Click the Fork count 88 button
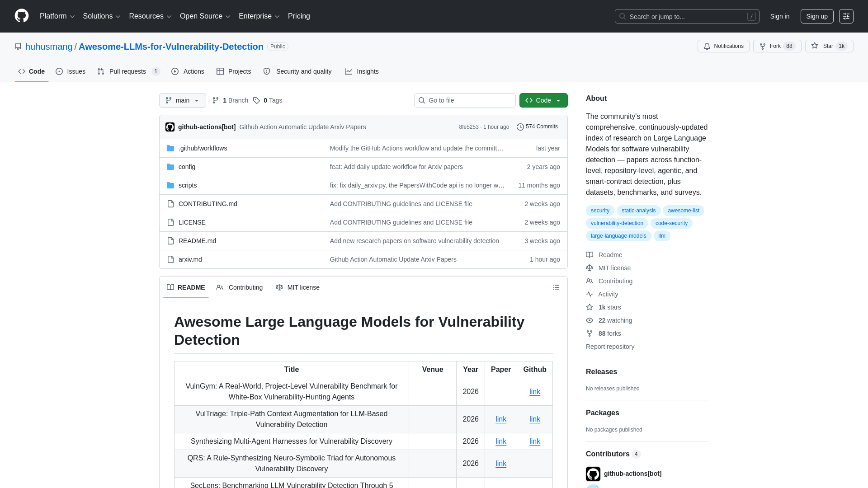Image resolution: width=868 pixels, height=488 pixels. (x=777, y=46)
